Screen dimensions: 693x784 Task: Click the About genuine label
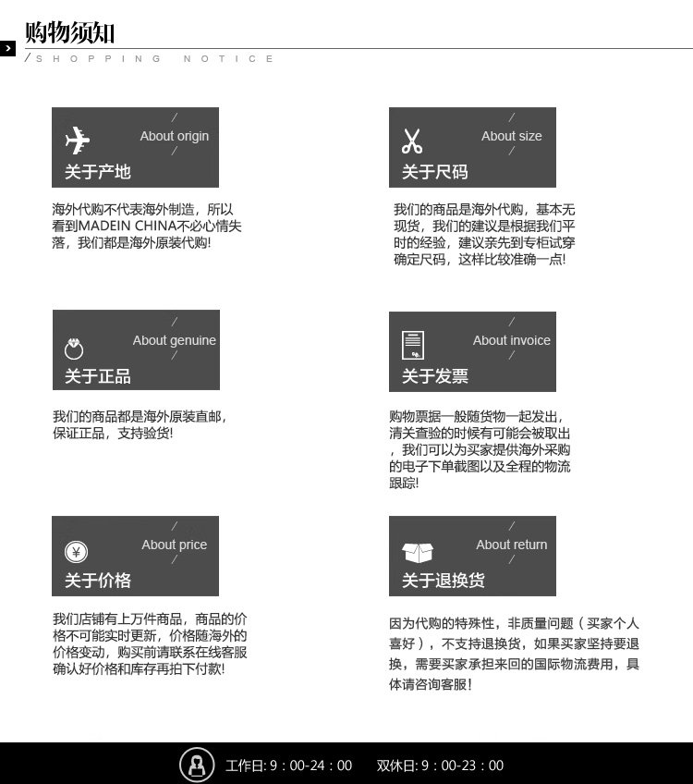[175, 340]
